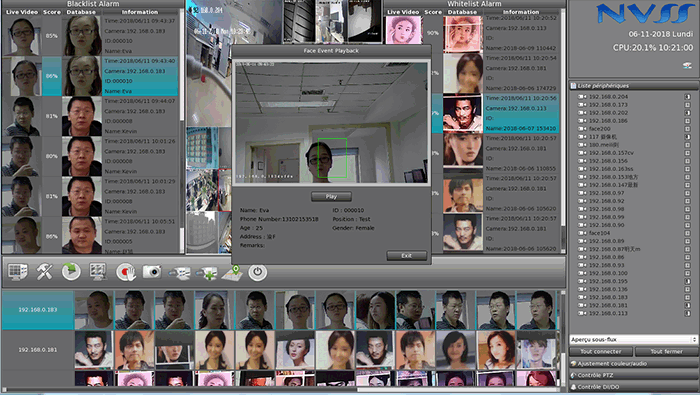Viewport: 700px width, 395px height.
Task: Click the power shutdown icon
Action: tap(258, 272)
